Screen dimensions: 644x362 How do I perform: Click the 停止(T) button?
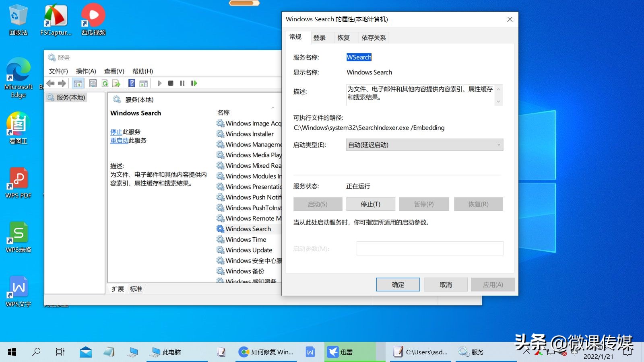(371, 204)
